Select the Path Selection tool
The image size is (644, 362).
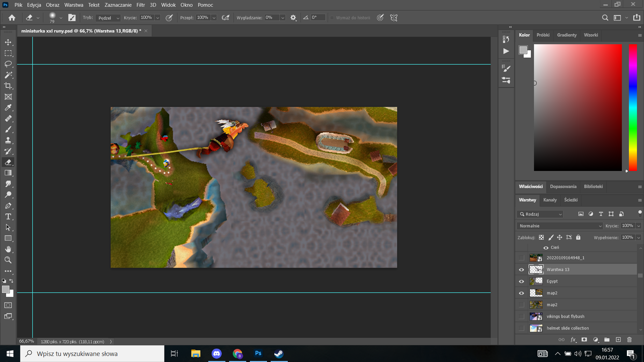[8, 228]
